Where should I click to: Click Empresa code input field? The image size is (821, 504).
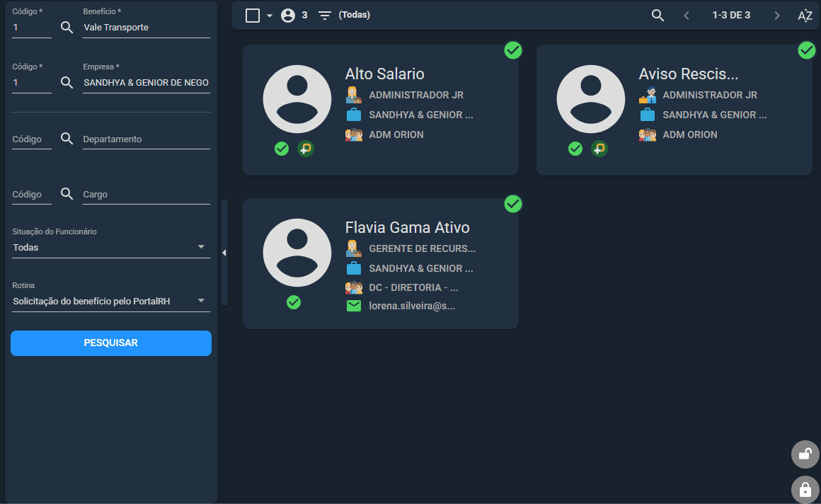[32, 83]
